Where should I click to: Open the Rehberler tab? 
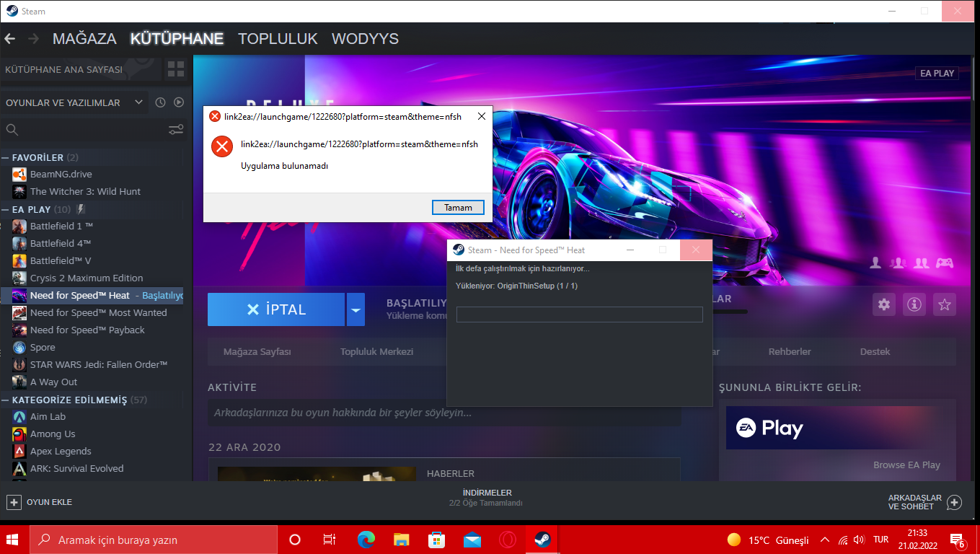(790, 352)
